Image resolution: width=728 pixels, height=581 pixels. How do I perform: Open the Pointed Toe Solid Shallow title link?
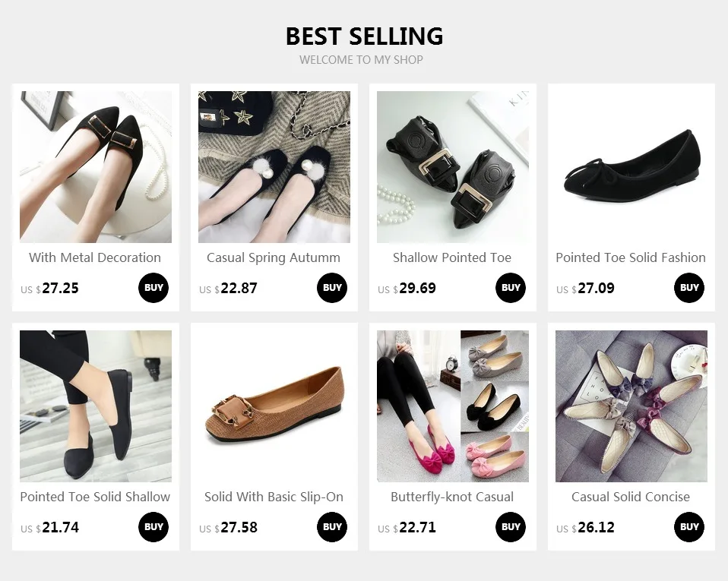click(95, 497)
